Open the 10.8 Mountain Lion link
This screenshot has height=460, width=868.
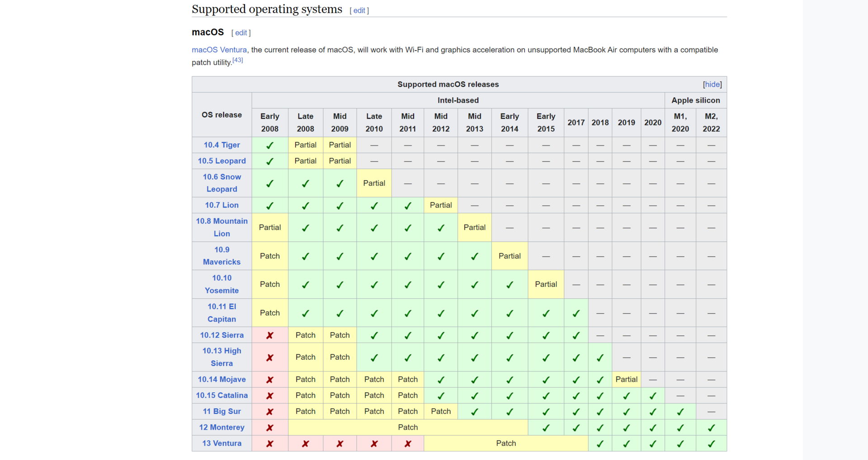click(222, 227)
